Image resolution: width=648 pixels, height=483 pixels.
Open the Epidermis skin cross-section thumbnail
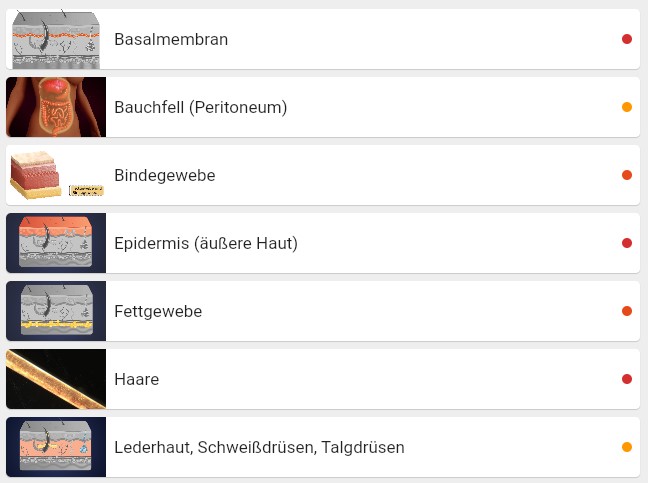(56, 243)
